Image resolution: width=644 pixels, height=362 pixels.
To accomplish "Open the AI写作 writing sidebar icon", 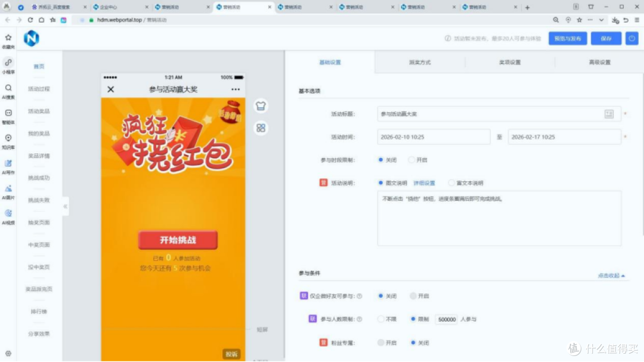I will [x=8, y=163].
